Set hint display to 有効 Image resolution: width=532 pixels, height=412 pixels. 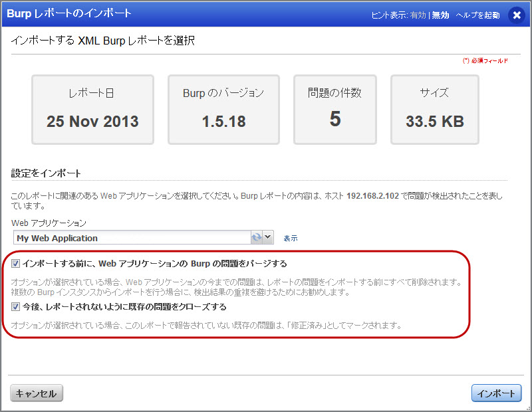[418, 15]
